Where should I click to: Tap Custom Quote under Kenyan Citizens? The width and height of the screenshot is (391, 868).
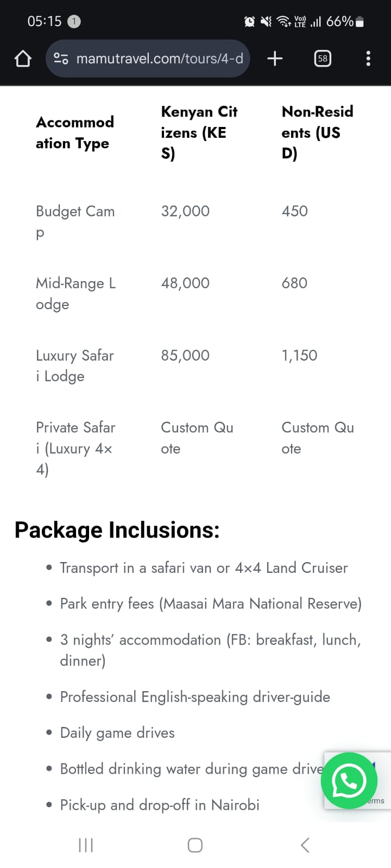(197, 438)
